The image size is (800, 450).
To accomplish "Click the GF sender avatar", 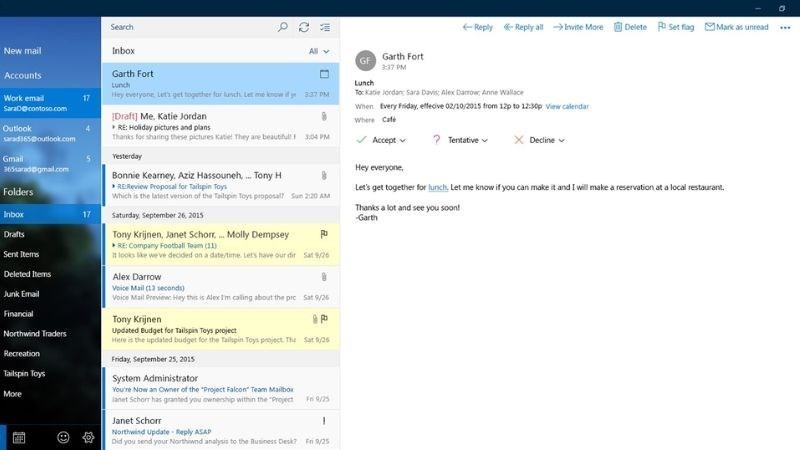I will [365, 61].
